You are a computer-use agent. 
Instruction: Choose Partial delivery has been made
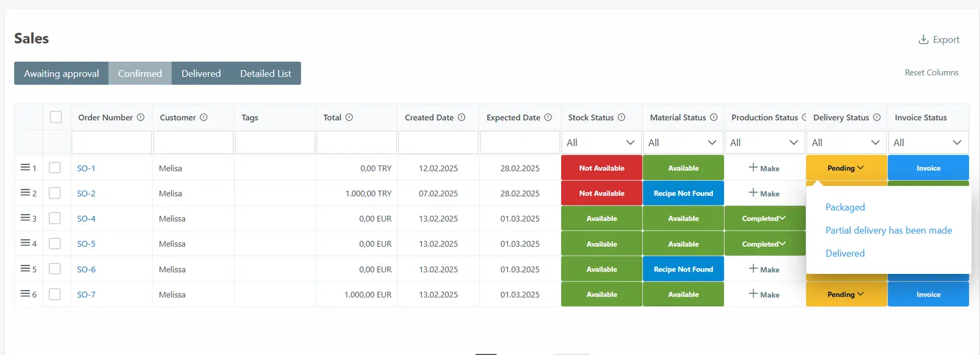pyautogui.click(x=889, y=230)
